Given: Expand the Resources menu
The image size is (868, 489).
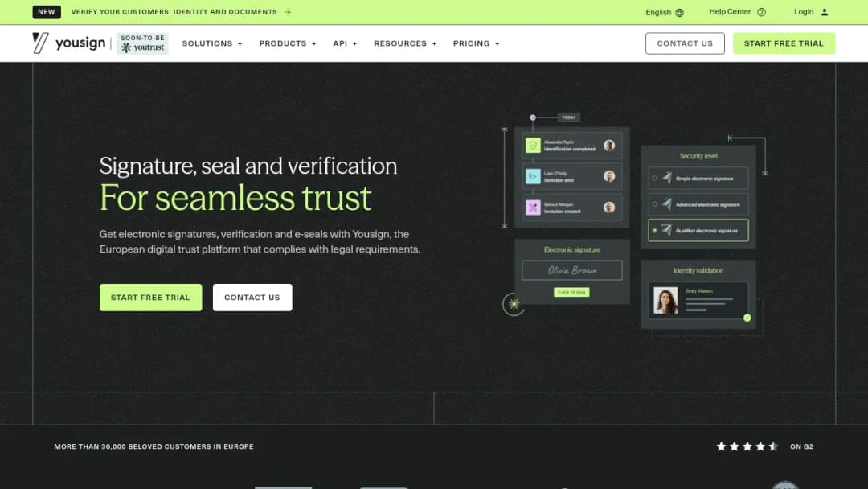Looking at the screenshot, I should point(404,43).
